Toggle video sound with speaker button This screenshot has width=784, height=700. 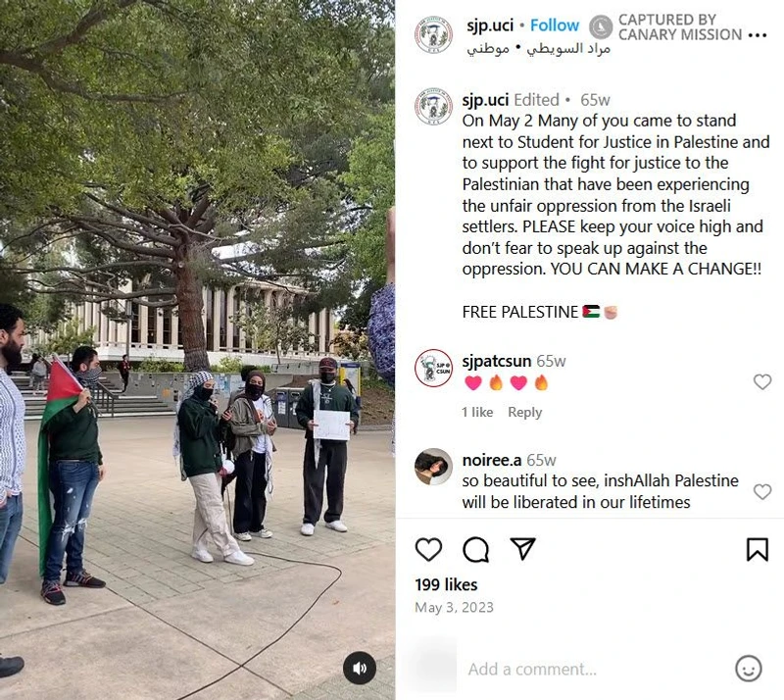coord(360,668)
